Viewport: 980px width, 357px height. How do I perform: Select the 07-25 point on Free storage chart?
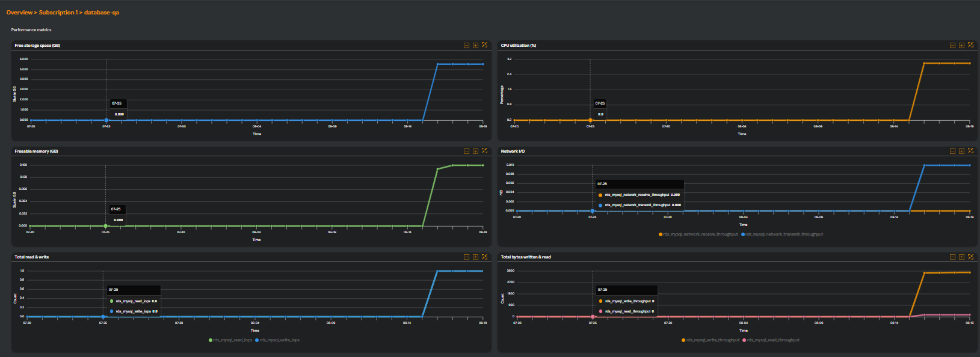coord(106,120)
